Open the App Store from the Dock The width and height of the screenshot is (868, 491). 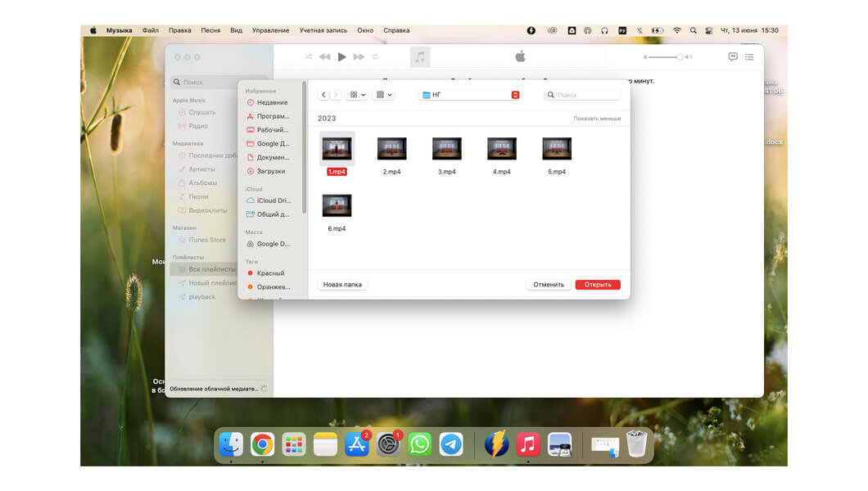[357, 444]
